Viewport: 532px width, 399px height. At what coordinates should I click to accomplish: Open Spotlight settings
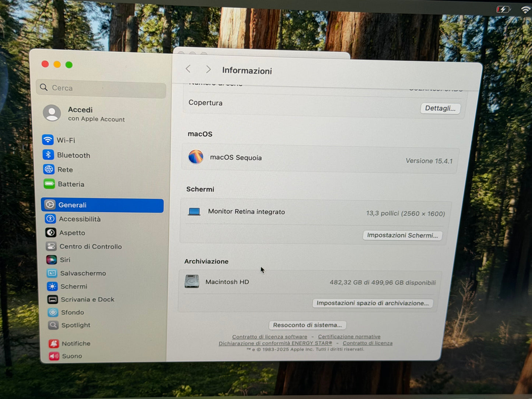pos(69,325)
